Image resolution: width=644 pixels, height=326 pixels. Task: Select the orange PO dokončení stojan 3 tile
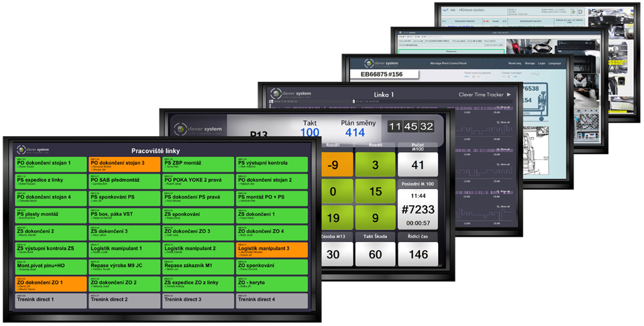coord(125,164)
